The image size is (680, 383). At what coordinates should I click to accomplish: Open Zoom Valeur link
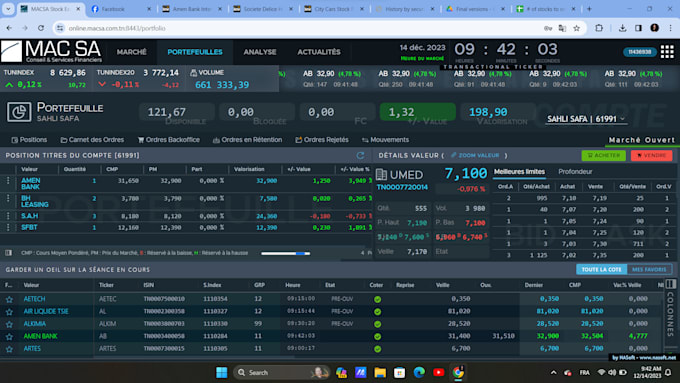[x=475, y=155]
